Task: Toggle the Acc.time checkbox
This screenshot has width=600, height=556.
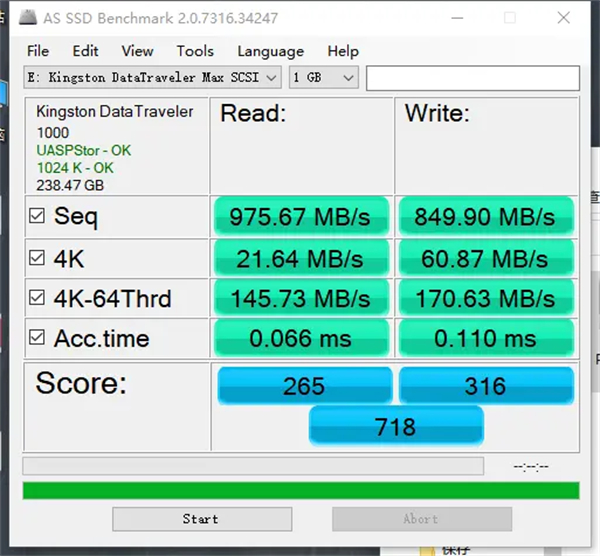Action: coord(37,338)
